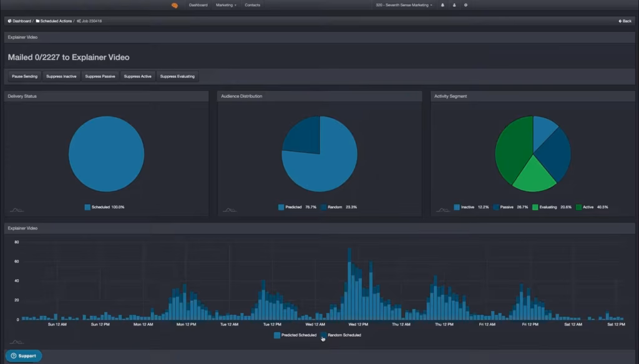This screenshot has height=364, width=639.
Task: Click the chart logo under Delivery Status
Action: click(16, 210)
